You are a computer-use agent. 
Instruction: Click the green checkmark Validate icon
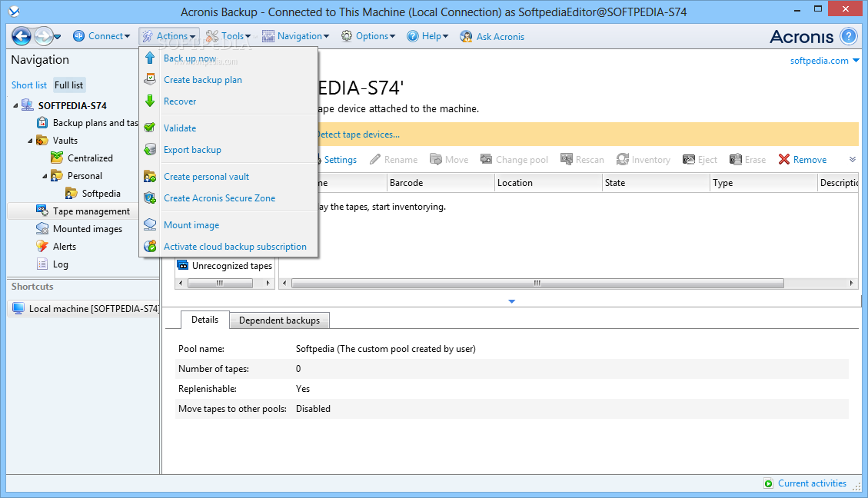pos(149,128)
